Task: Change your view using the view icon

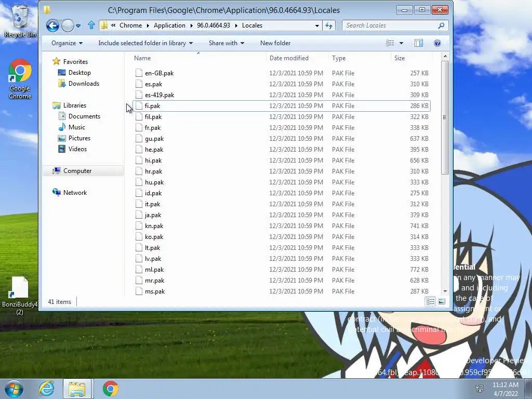Action: coord(390,43)
